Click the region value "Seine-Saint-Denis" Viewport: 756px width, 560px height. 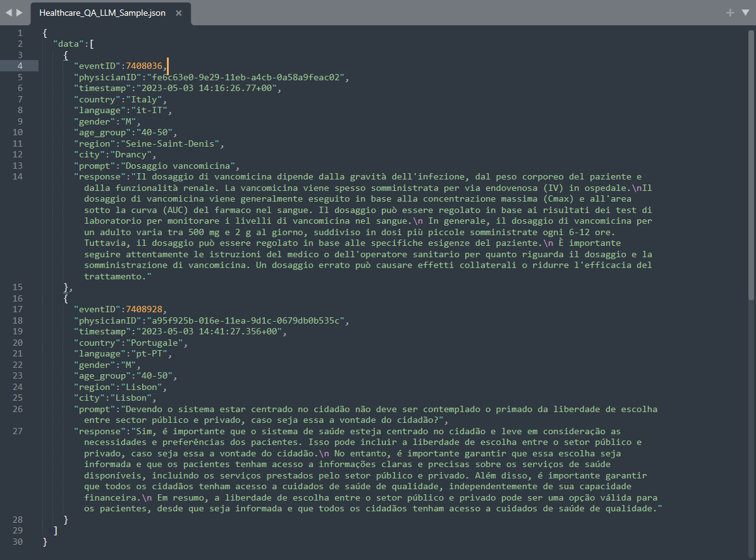tap(170, 143)
